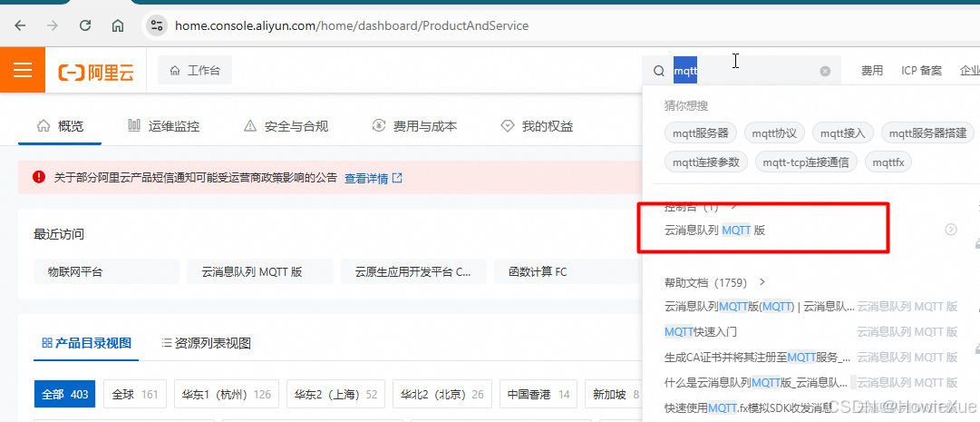980x422 pixels.
Task: Open doc 云消息队列MQTT版(MQTT) result
Action: tap(760, 307)
